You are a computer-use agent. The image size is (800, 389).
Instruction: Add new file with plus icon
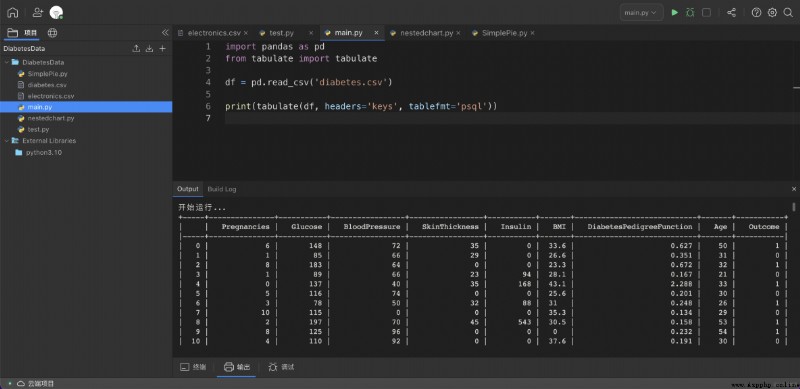(163, 48)
